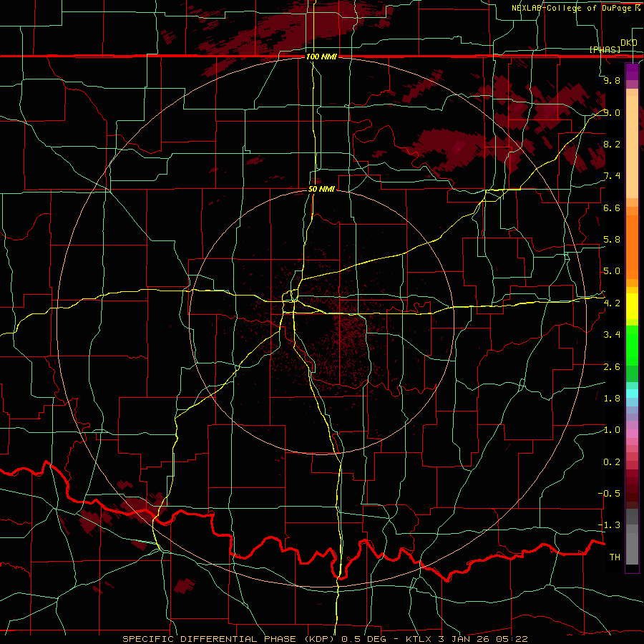Click the DKD legend title
Viewport: 644px width, 644px height.
click(629, 43)
